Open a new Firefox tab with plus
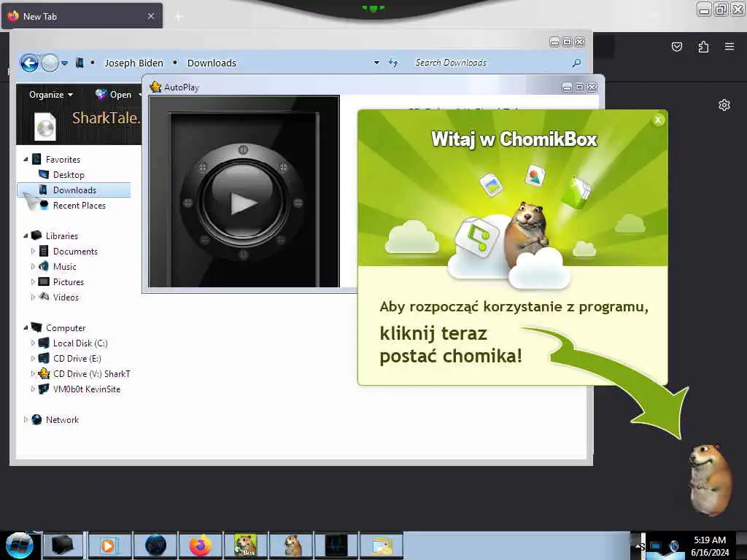747x560 pixels. point(179,17)
